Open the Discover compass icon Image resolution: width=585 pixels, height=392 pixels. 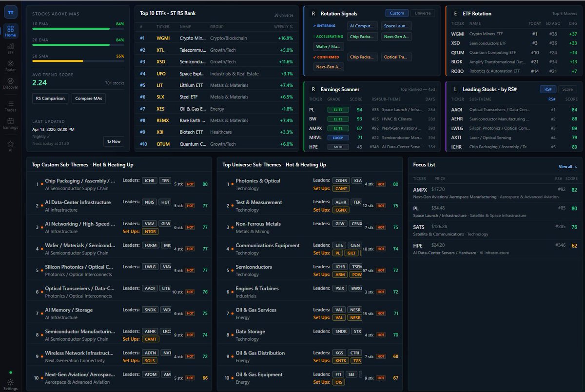pyautogui.click(x=10, y=83)
